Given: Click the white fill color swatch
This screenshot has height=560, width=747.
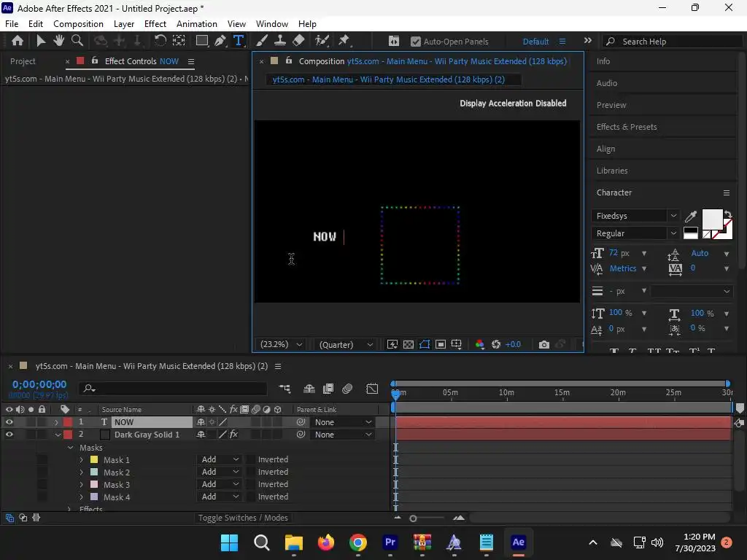Looking at the screenshot, I should tap(712, 220).
